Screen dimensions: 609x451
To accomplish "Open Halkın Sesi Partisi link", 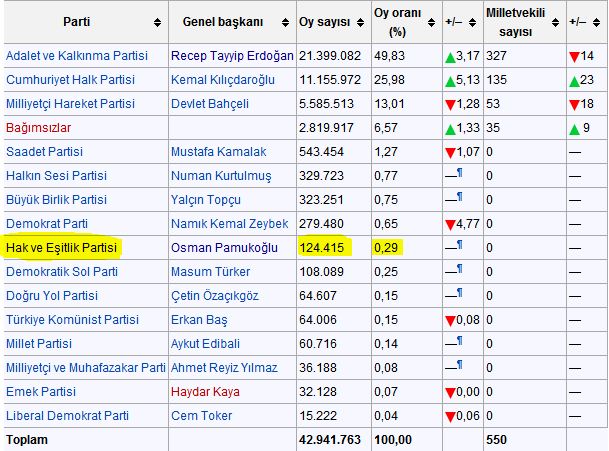I will 56,176.
